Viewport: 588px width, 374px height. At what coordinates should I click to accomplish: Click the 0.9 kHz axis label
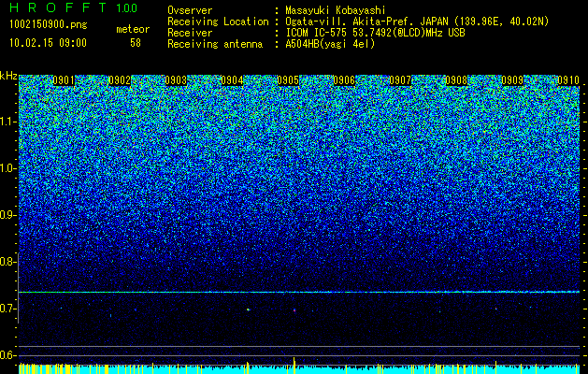pyautogui.click(x=7, y=215)
